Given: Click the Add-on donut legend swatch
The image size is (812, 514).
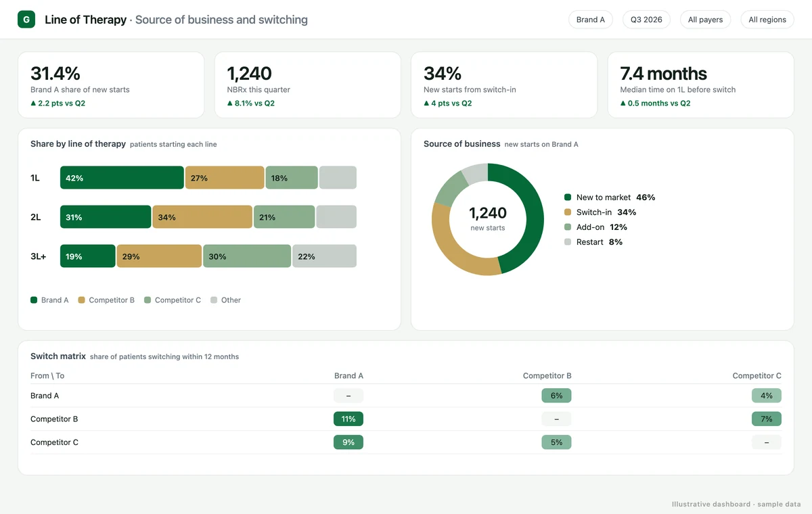Looking at the screenshot, I should pyautogui.click(x=568, y=227).
